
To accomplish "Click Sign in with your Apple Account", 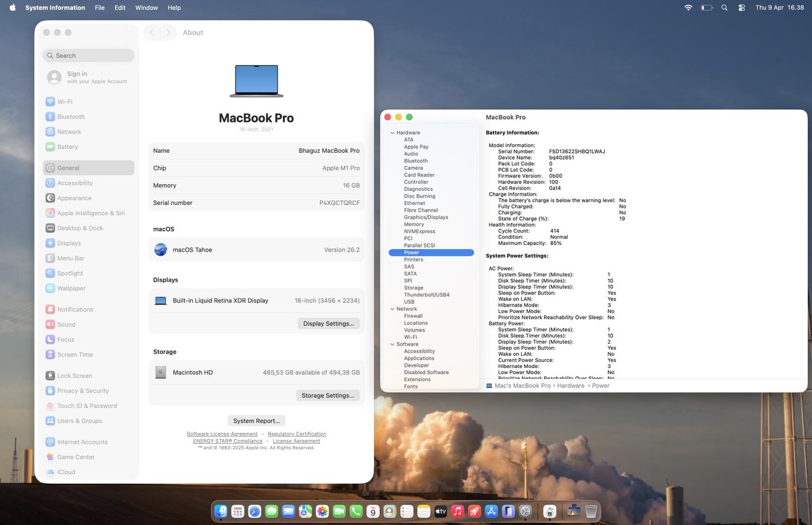I will [89, 77].
